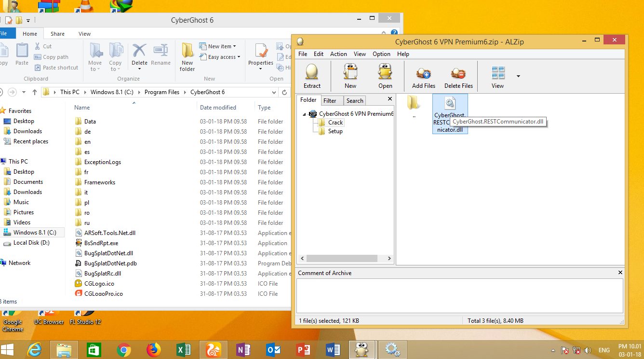Expand the View dropdown arrow in ALZip

[518, 76]
